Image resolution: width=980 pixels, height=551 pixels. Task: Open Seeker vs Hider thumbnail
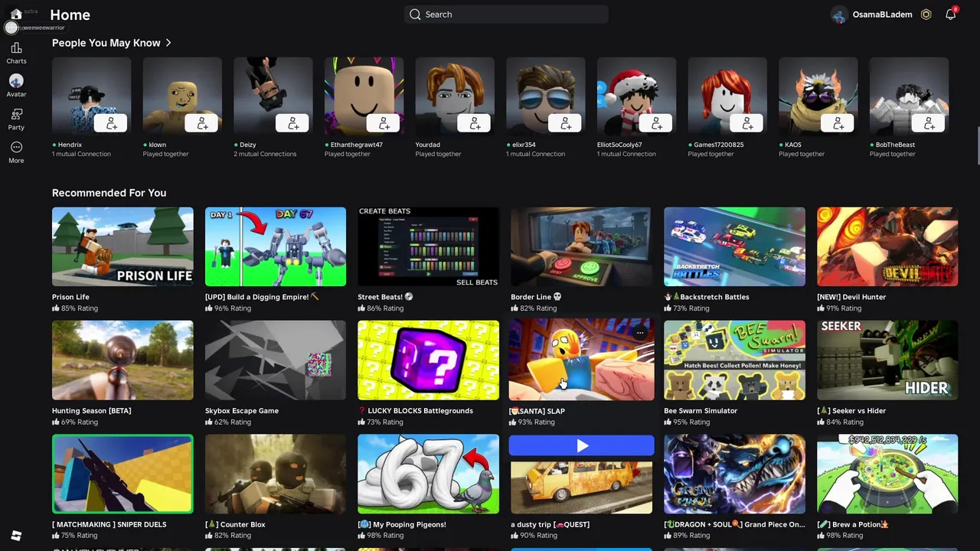pos(887,360)
